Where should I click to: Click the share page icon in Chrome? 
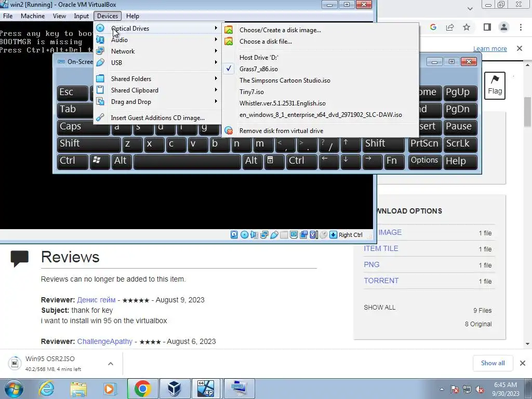(x=450, y=27)
